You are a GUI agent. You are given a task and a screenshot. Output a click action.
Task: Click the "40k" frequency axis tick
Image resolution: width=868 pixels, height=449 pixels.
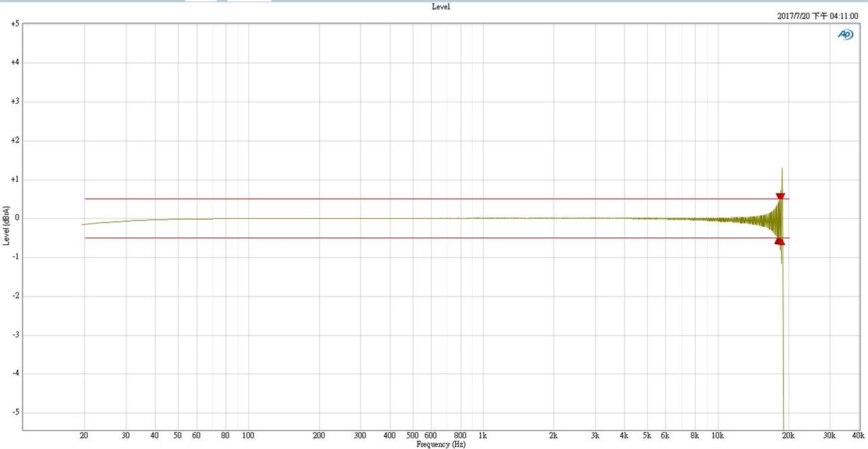859,436
